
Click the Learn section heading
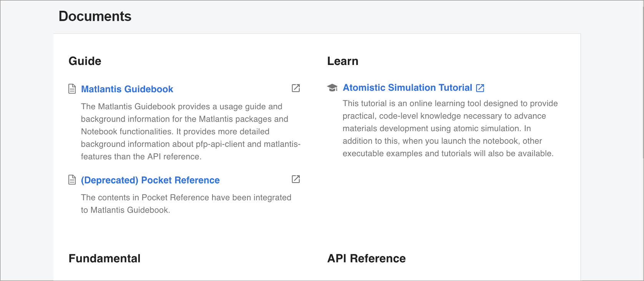[342, 61]
